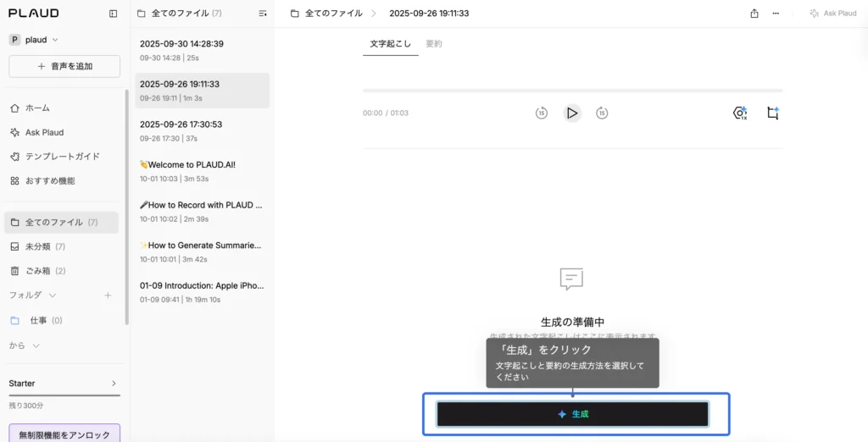
Task: Open the three-dot more options menu
Action: pyautogui.click(x=776, y=14)
